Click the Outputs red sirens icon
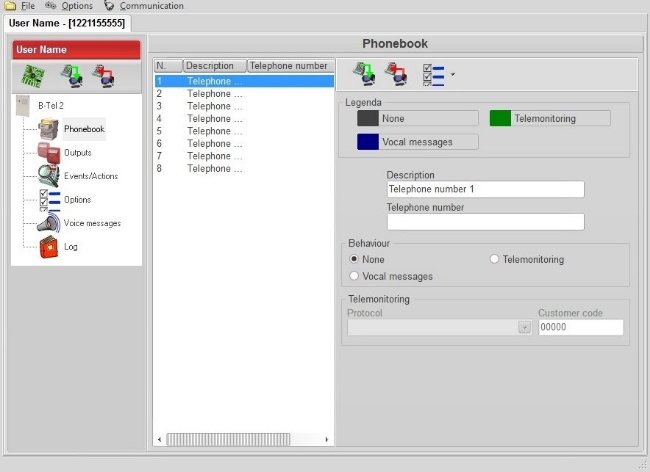Screen dimensions: 650x472 [x=49, y=152]
